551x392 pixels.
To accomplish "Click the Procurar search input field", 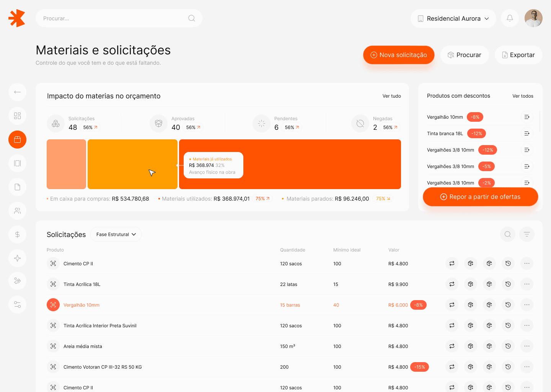I will 119,18.
